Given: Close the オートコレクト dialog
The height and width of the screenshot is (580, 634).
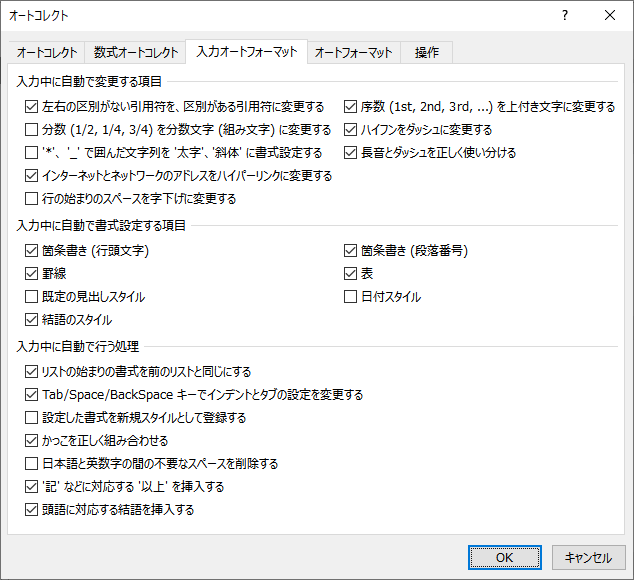Looking at the screenshot, I should [x=610, y=15].
